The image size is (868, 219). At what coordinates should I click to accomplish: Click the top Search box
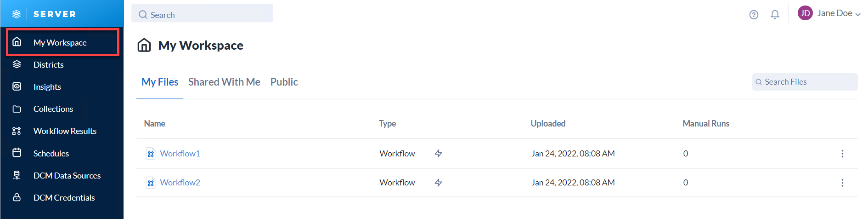(202, 13)
